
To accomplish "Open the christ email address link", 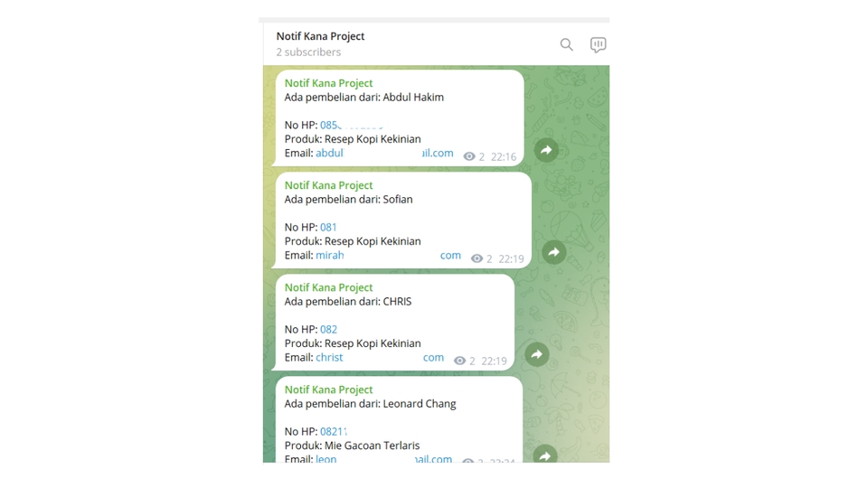I will coord(380,358).
